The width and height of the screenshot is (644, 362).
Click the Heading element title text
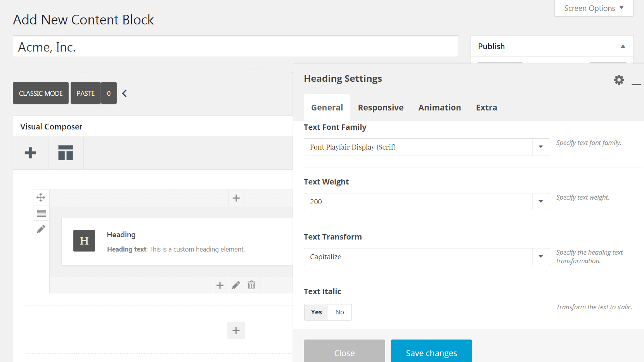tap(121, 234)
